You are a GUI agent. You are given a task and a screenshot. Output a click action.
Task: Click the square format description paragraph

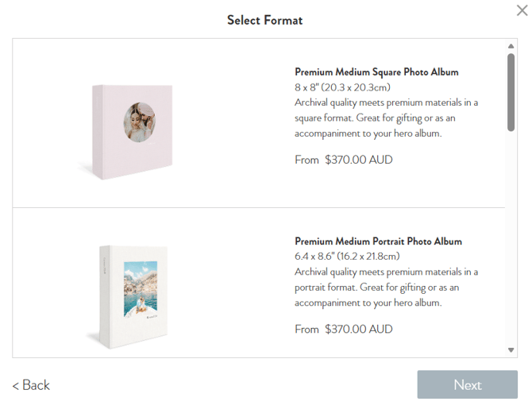387,118
